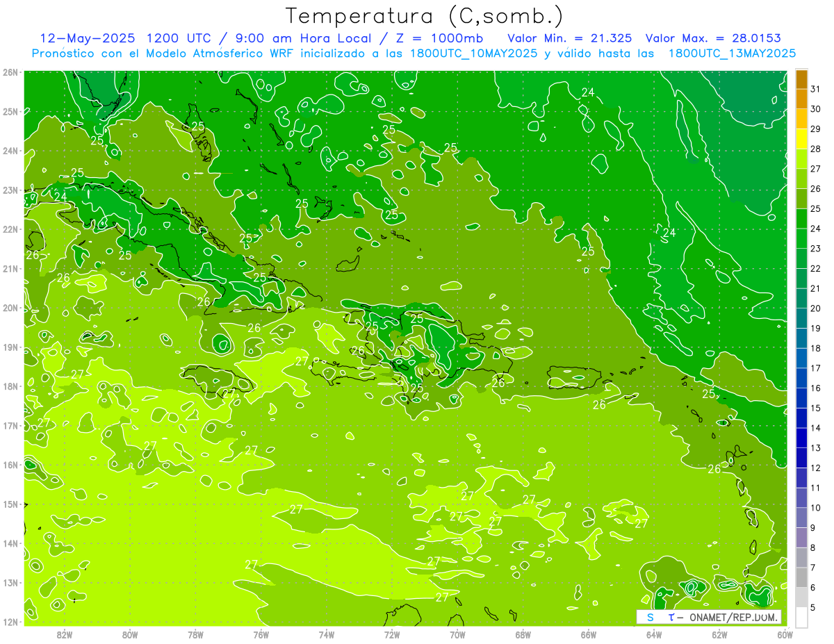
Task: Click the "22N" latitude axis label
Action: pyautogui.click(x=10, y=229)
